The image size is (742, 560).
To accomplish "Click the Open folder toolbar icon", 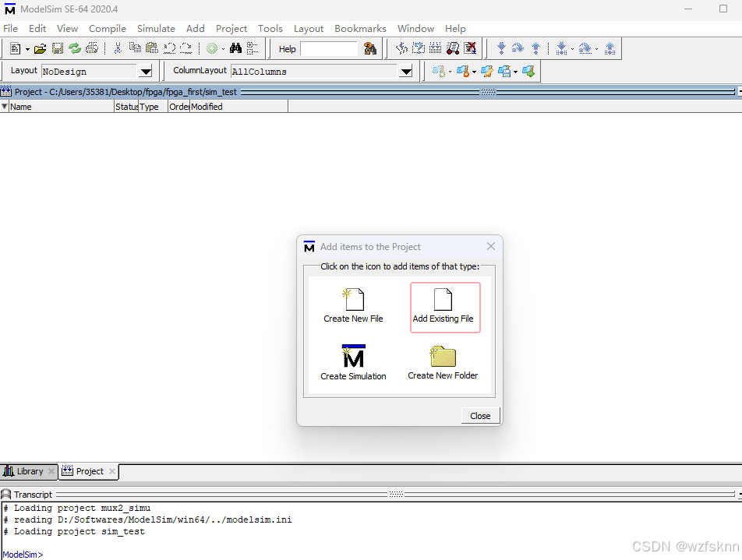I will click(41, 48).
